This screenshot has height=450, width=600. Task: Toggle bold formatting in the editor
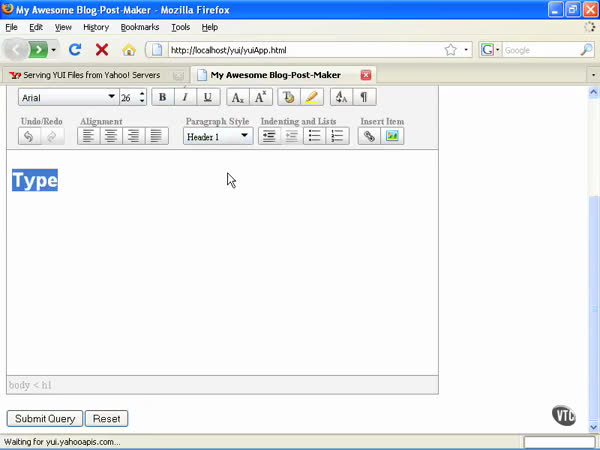(x=162, y=97)
